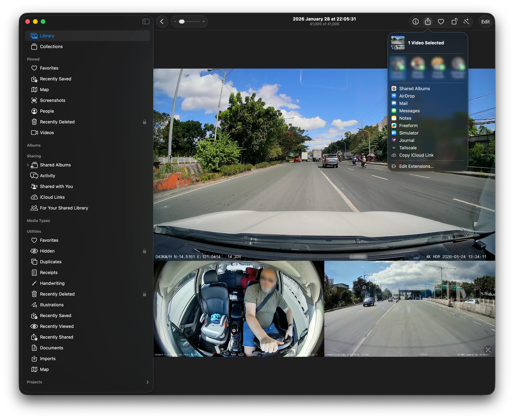Open the Map view from the sidebar
Screen dimensions: 514x420
click(x=44, y=89)
